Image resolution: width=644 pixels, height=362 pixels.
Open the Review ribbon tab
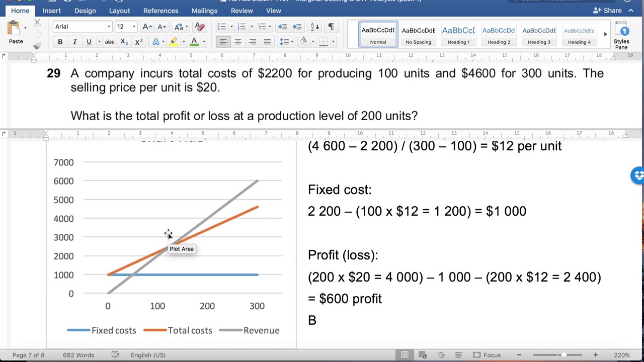242,11
